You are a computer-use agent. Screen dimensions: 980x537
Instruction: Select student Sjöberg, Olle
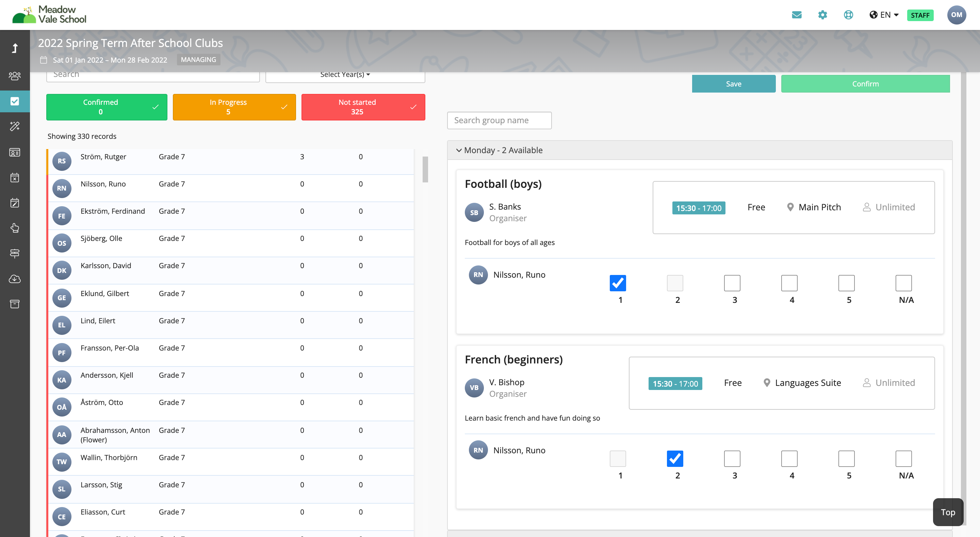tap(231, 243)
